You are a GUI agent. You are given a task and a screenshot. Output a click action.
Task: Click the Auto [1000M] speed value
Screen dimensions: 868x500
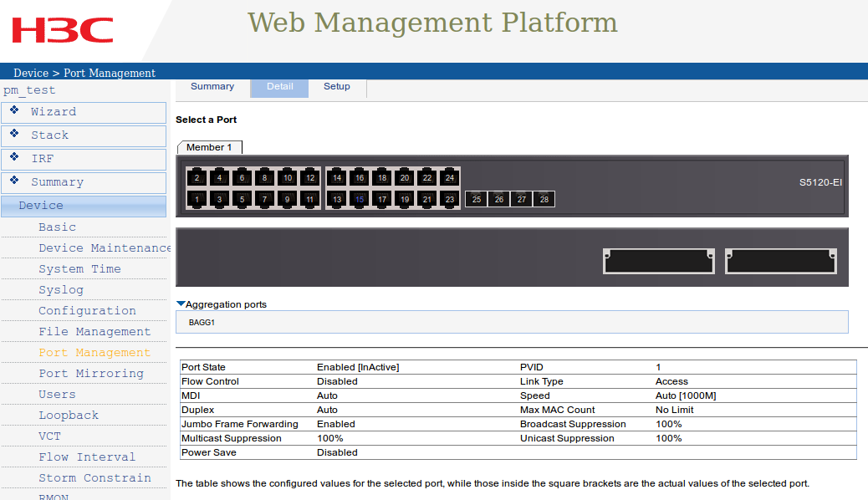coord(686,395)
